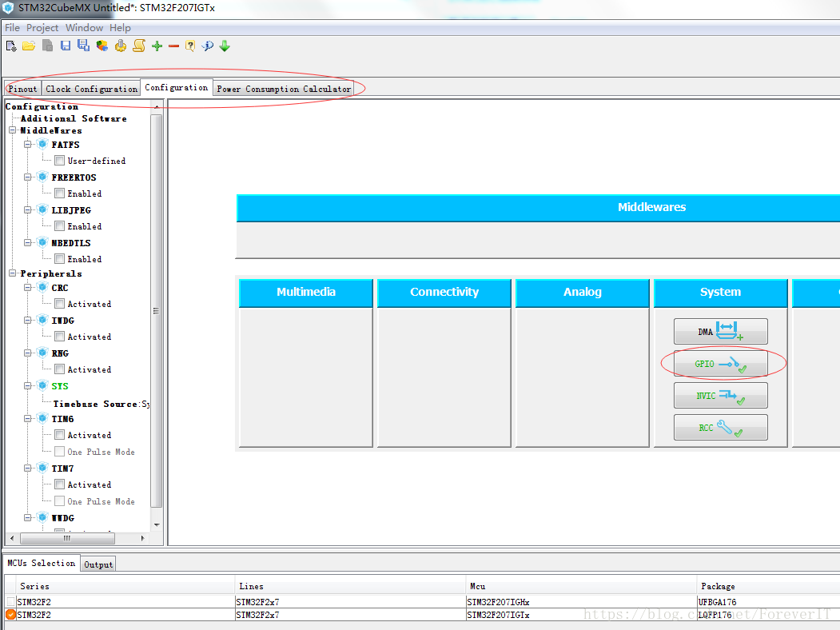
Task: Open the Help menu
Action: pyautogui.click(x=120, y=28)
